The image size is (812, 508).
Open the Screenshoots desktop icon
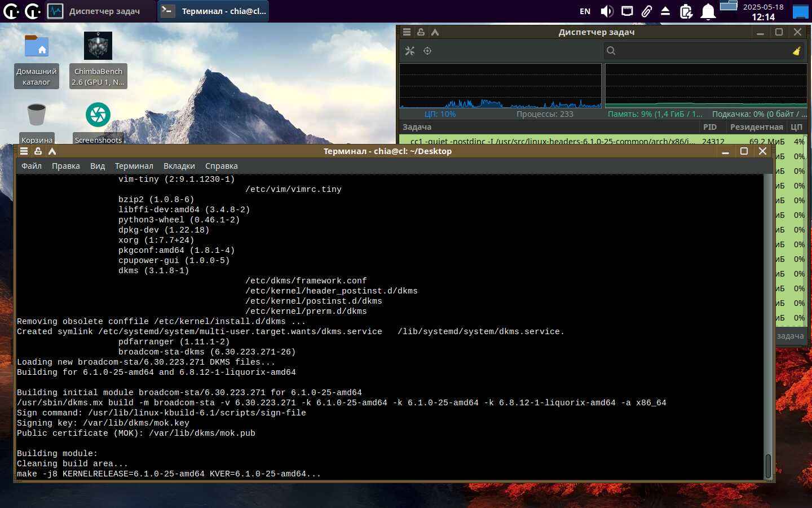click(98, 123)
